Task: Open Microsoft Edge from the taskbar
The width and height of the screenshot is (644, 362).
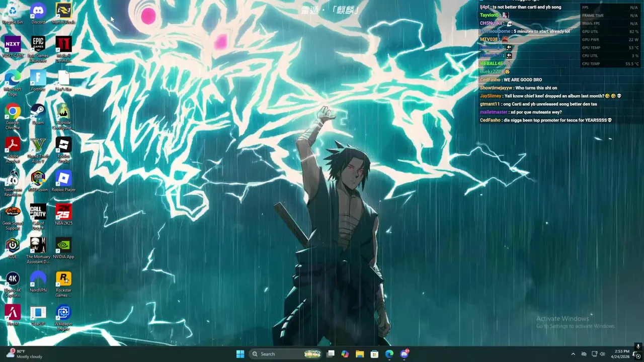Action: [389, 354]
